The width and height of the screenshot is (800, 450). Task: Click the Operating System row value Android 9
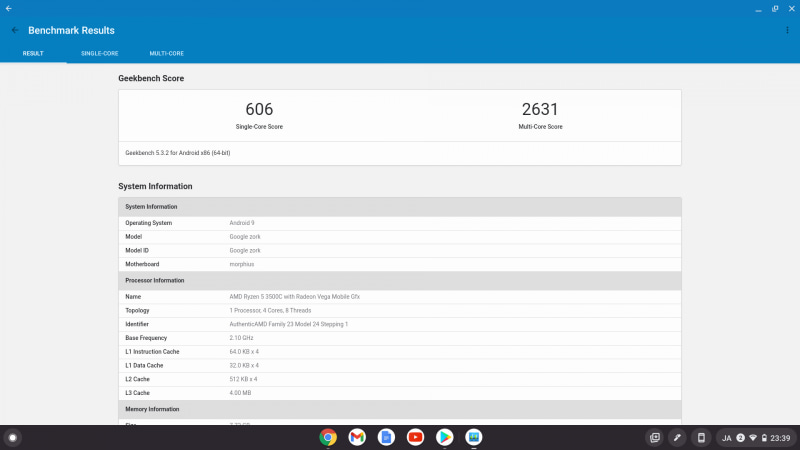click(x=242, y=223)
